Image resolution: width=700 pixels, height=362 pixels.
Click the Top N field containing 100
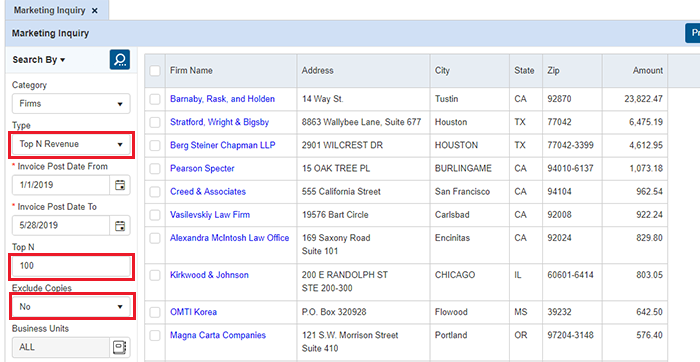tap(71, 266)
